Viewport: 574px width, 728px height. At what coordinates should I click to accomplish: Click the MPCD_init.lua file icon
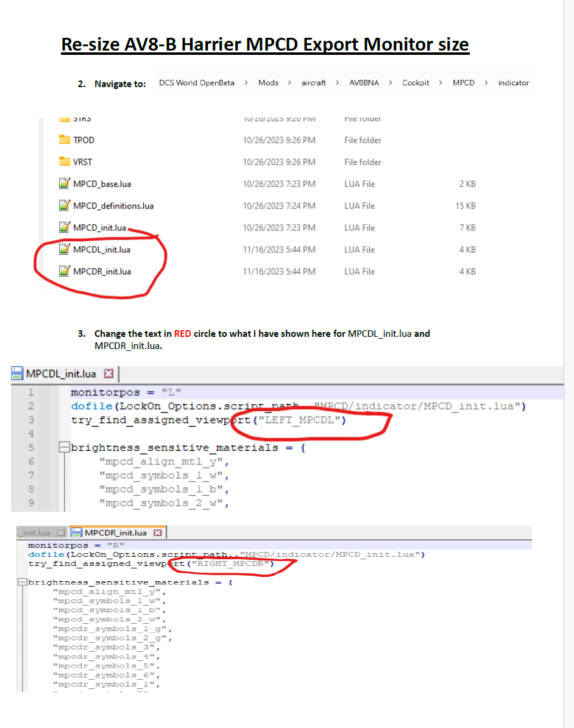(64, 228)
